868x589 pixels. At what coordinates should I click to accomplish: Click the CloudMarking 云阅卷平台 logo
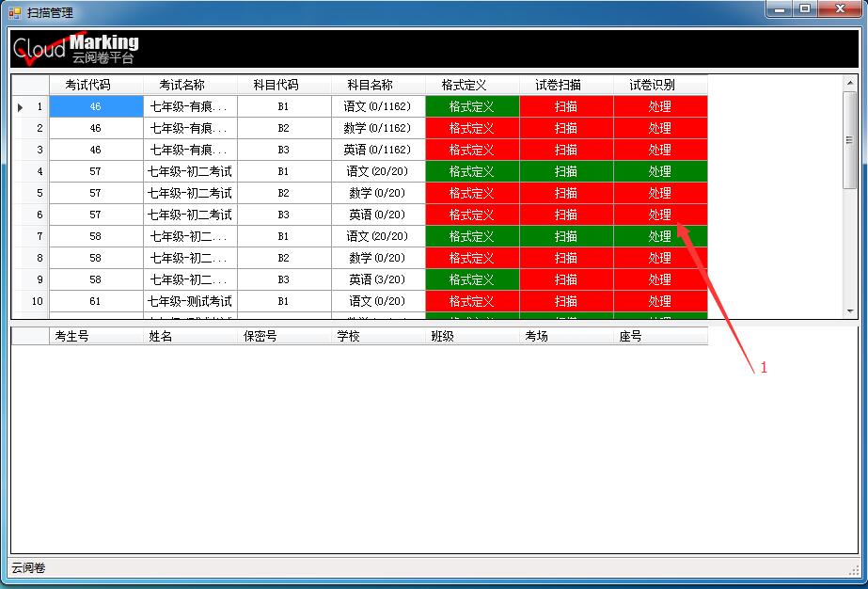point(76,49)
